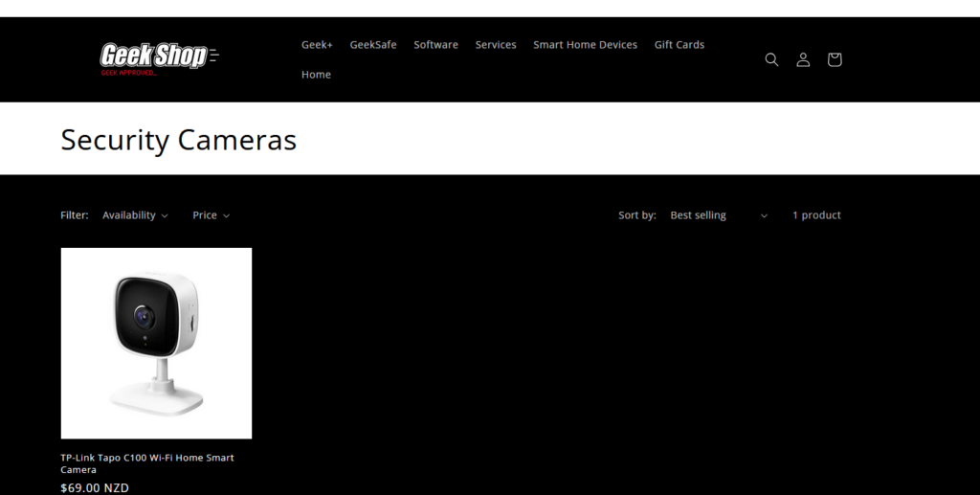
Task: Expand the Price filter
Action: click(211, 215)
